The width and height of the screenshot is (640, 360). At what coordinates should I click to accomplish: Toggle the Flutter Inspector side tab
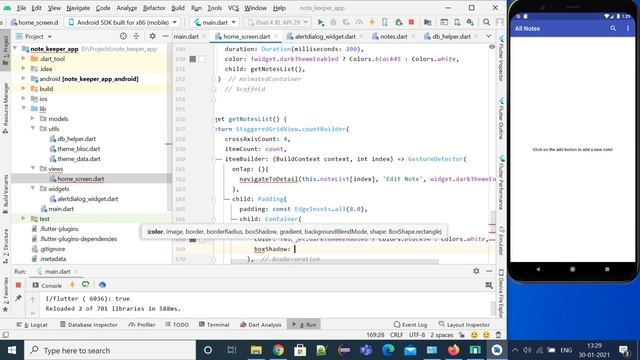pyautogui.click(x=501, y=58)
